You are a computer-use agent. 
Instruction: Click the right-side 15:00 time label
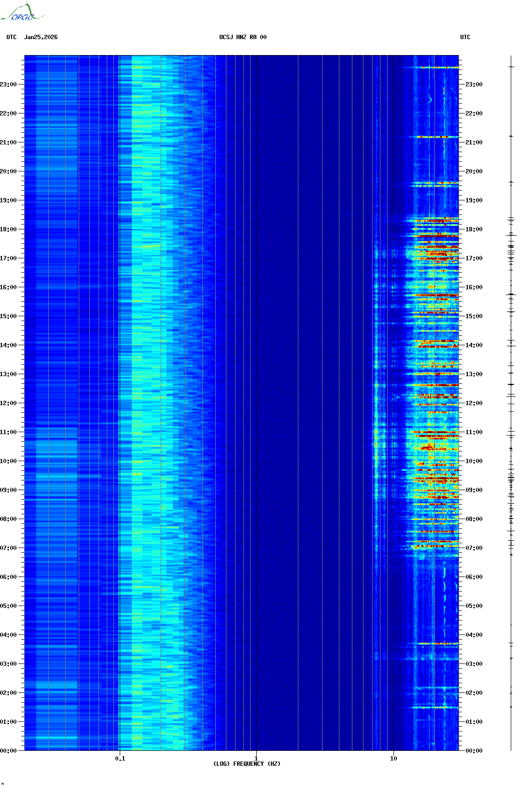474,316
